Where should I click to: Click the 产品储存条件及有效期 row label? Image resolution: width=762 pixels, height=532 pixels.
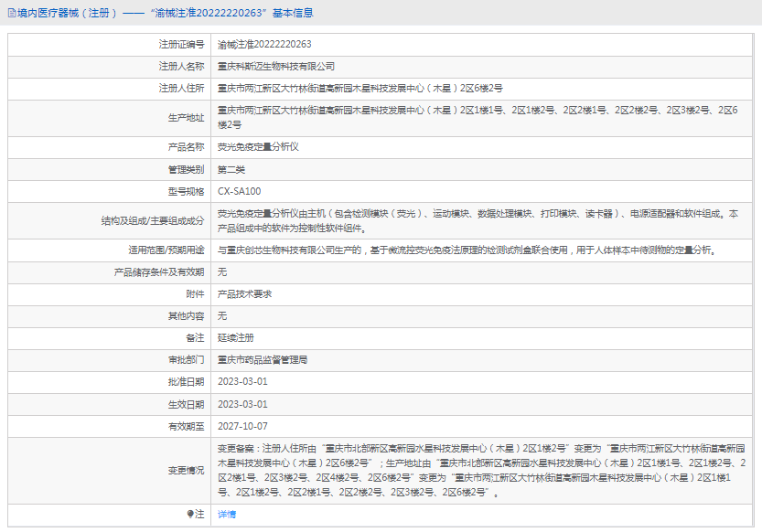(159, 271)
